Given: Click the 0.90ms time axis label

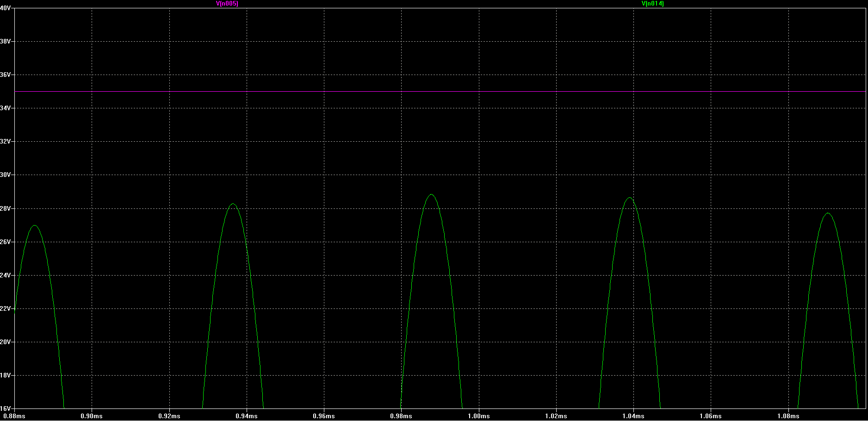Looking at the screenshot, I should (92, 416).
